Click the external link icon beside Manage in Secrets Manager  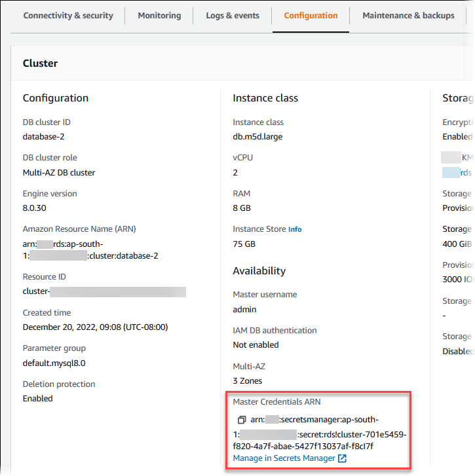pyautogui.click(x=342, y=458)
